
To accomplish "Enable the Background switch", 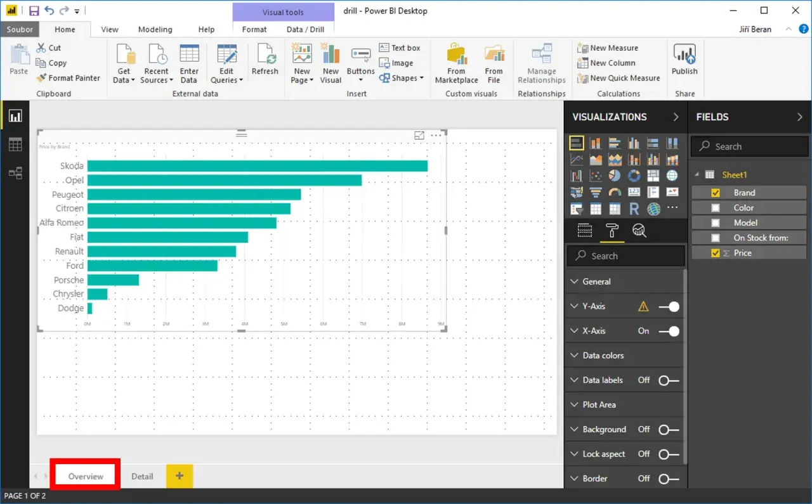I will coord(669,430).
